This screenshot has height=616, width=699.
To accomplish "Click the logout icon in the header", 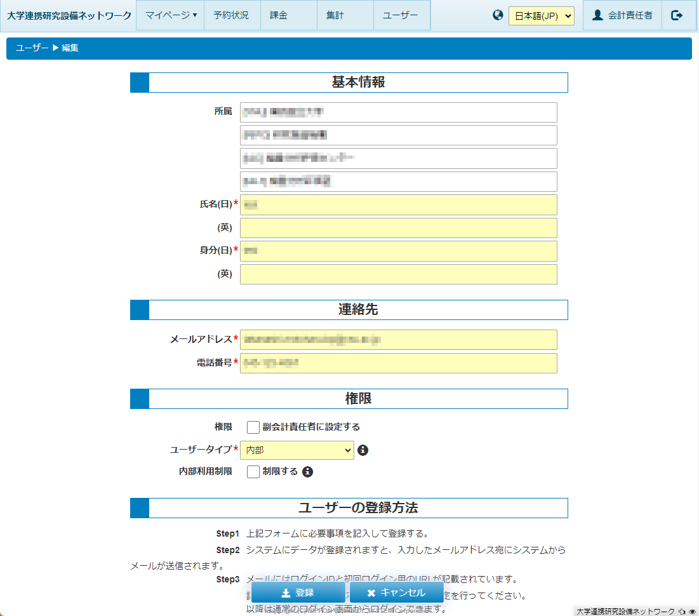I will (677, 16).
